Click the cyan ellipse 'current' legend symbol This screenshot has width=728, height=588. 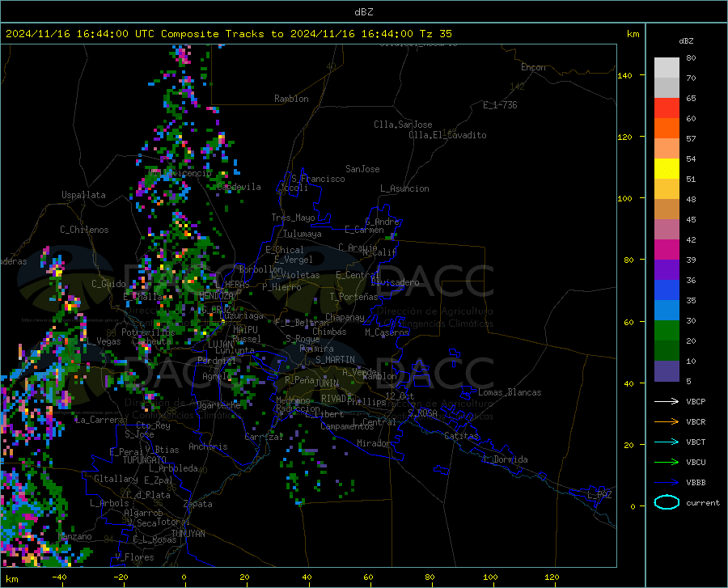pyautogui.click(x=667, y=502)
